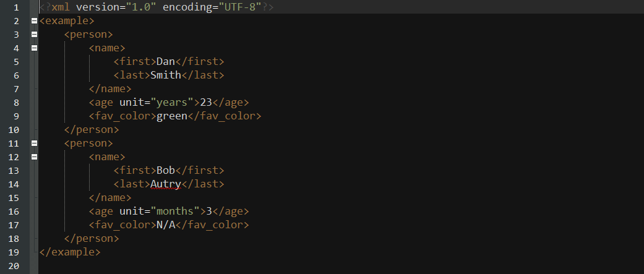
Task: Click the Bob text on line 13
Action: [x=166, y=171]
